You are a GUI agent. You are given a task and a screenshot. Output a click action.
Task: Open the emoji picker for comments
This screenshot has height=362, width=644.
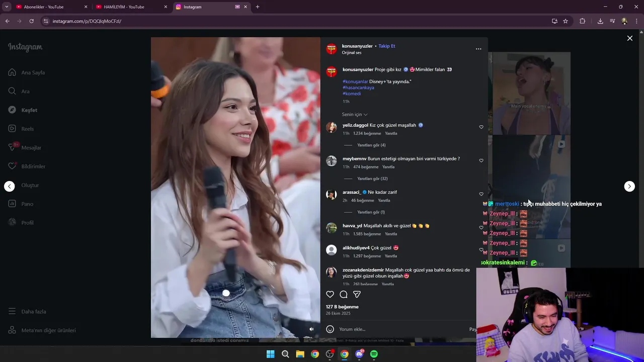click(x=330, y=329)
